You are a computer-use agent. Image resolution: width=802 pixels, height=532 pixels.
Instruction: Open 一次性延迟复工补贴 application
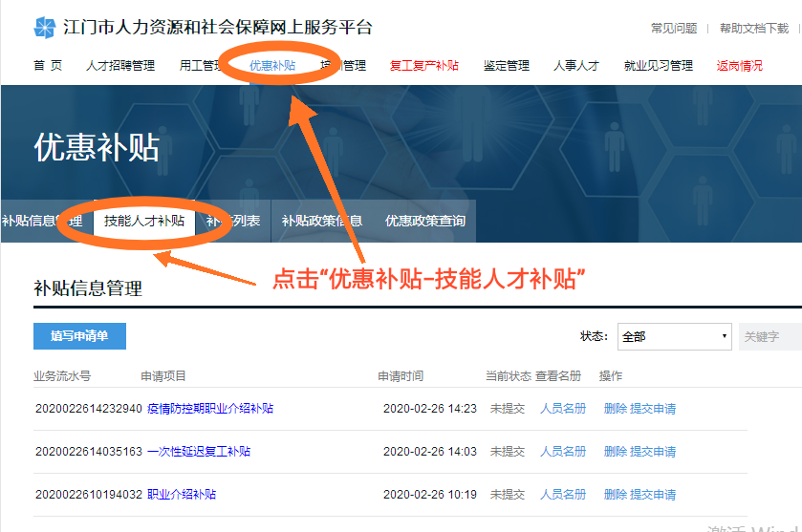[x=199, y=451]
